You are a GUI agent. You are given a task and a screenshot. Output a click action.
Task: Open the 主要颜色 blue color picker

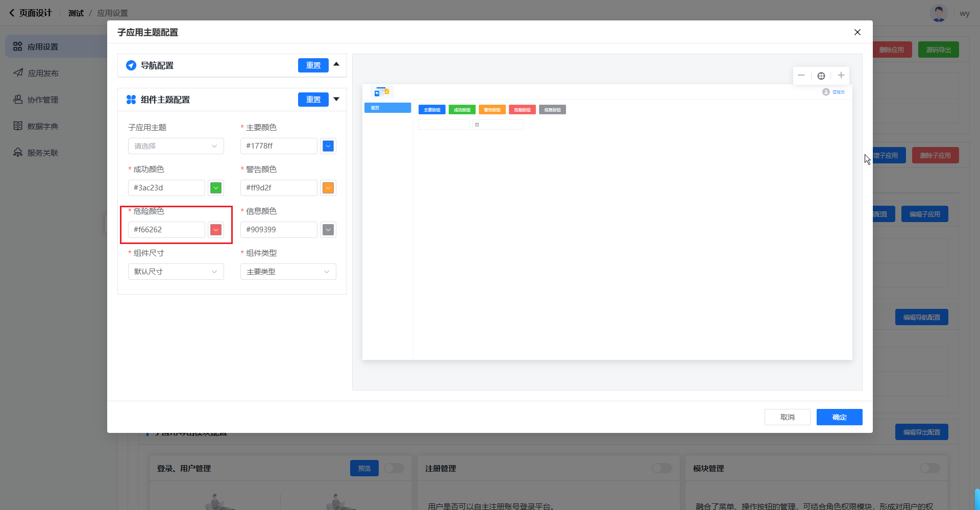click(328, 146)
